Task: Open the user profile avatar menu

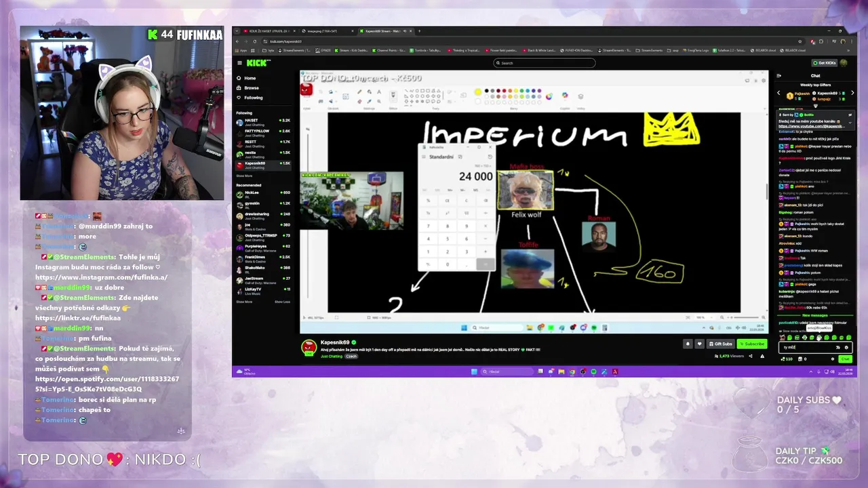Action: tap(844, 63)
